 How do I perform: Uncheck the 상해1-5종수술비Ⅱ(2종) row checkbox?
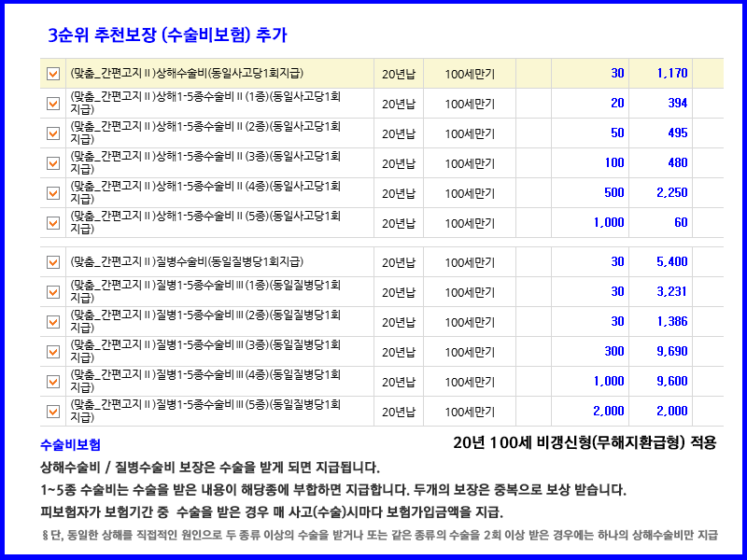click(x=53, y=132)
